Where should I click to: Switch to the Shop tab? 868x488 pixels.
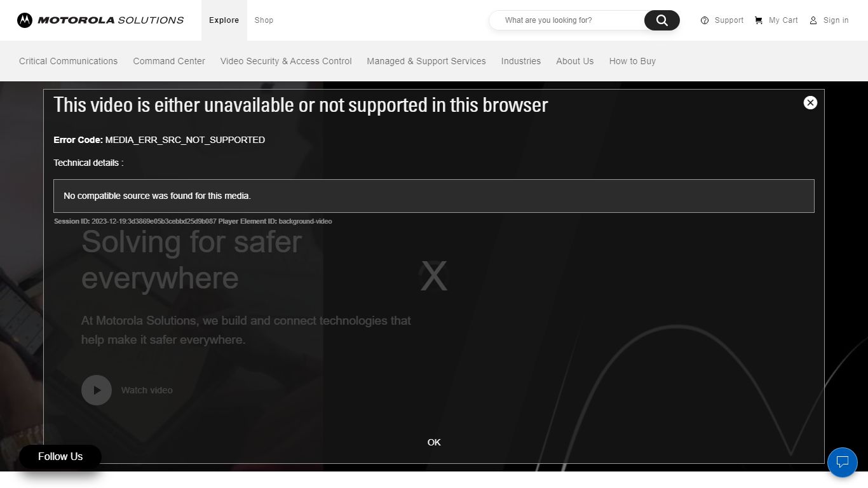264,20
